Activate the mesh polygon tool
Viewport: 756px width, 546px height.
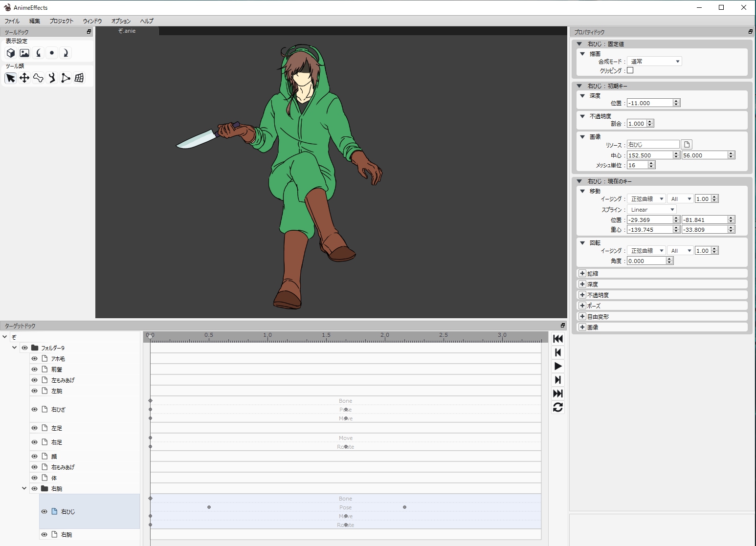pos(66,78)
